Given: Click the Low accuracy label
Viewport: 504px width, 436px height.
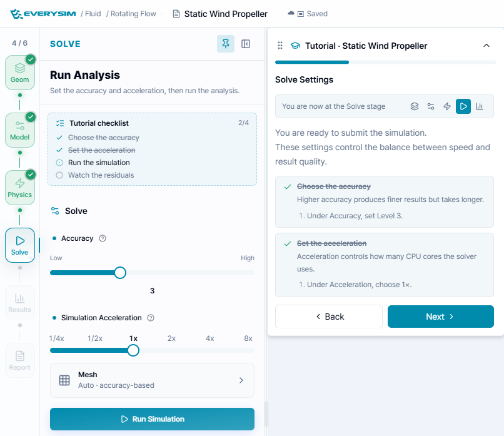Looking at the screenshot, I should point(56,258).
